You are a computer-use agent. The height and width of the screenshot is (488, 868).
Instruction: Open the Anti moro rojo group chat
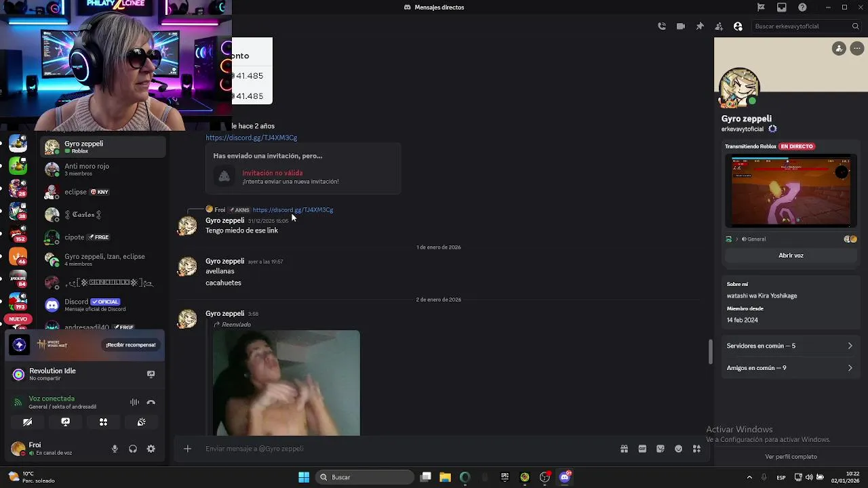103,169
